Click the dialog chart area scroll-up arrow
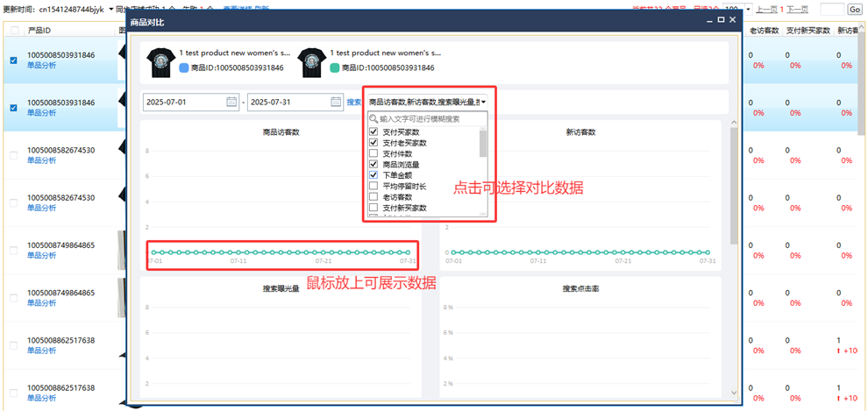The image size is (868, 411). [734, 123]
